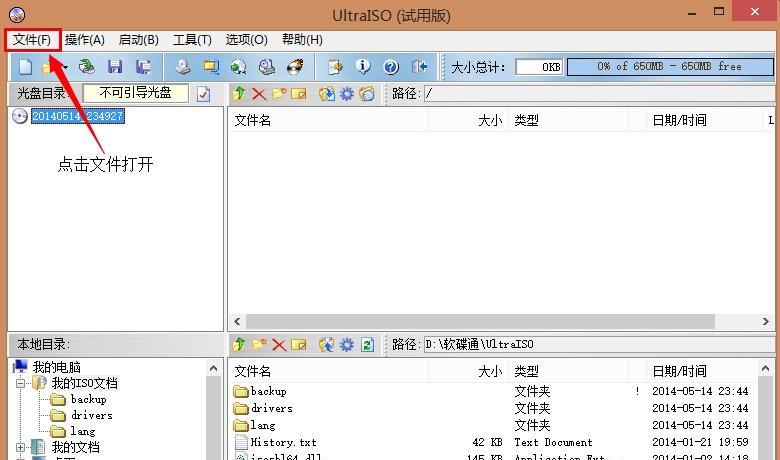Open the 帮助(H) menu
This screenshot has height=460, width=780.
(302, 40)
